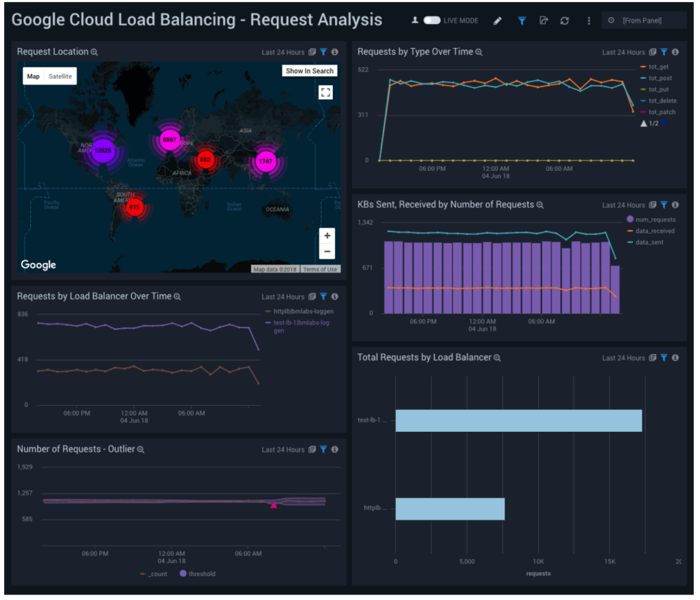700x600 pixels.
Task: Toggle tot_get legend series
Action: click(654, 67)
